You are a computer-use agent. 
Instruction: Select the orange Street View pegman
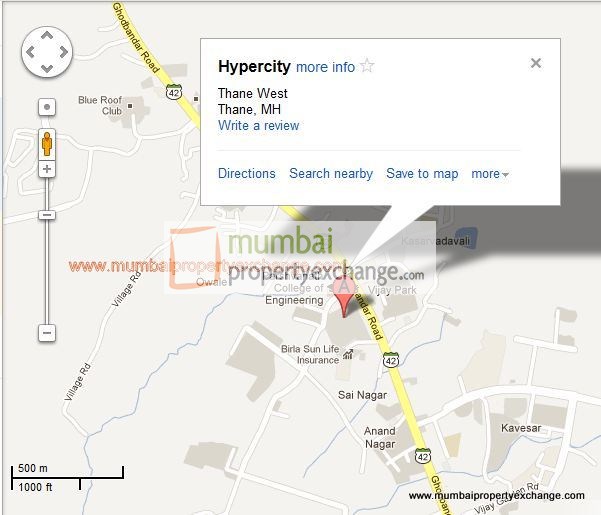point(47,144)
